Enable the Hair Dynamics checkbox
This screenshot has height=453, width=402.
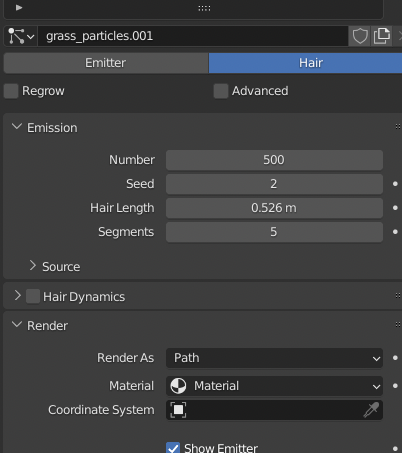[x=33, y=296]
